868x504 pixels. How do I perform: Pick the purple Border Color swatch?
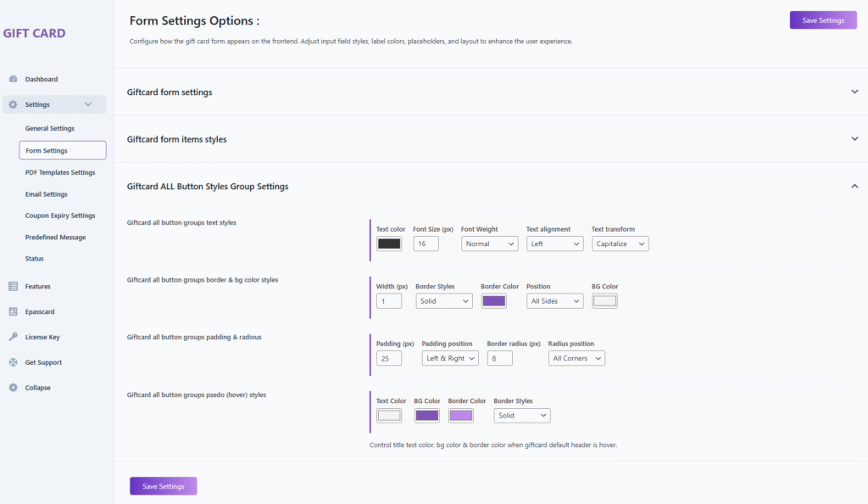pyautogui.click(x=493, y=301)
